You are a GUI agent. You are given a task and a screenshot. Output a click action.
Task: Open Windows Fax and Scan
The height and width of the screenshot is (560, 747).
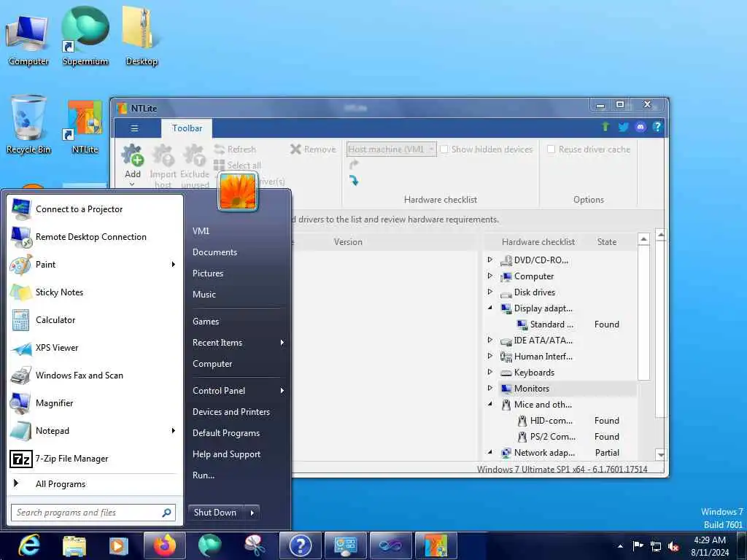point(94,376)
